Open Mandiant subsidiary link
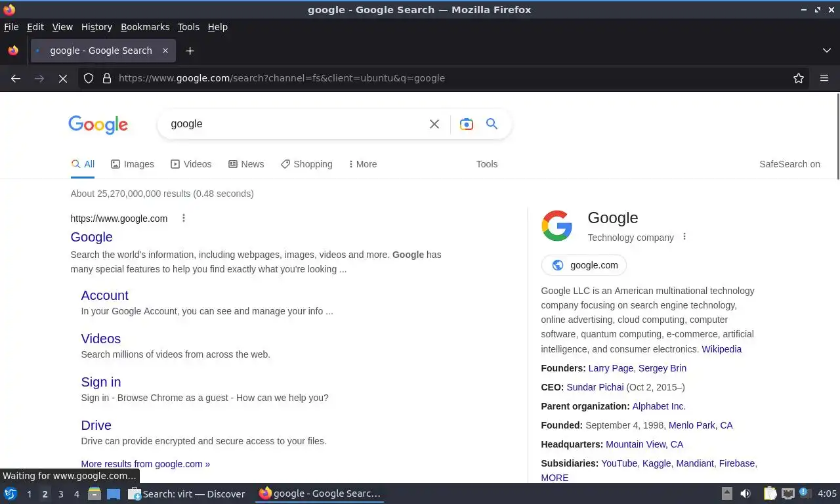 tap(694, 463)
